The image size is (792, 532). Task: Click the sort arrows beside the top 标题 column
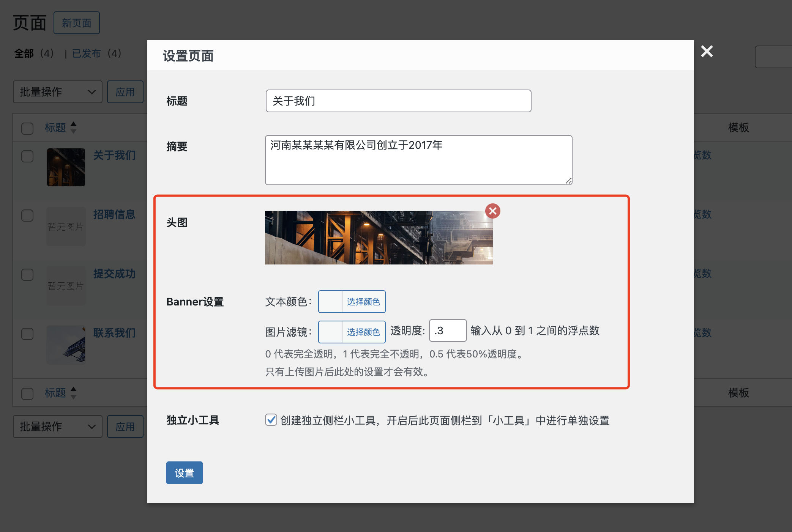74,127
